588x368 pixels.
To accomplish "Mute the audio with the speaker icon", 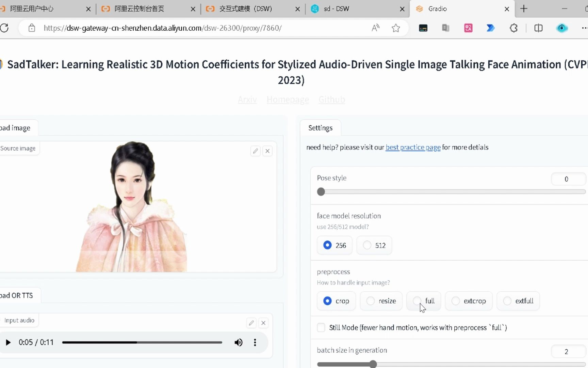I will pos(239,342).
